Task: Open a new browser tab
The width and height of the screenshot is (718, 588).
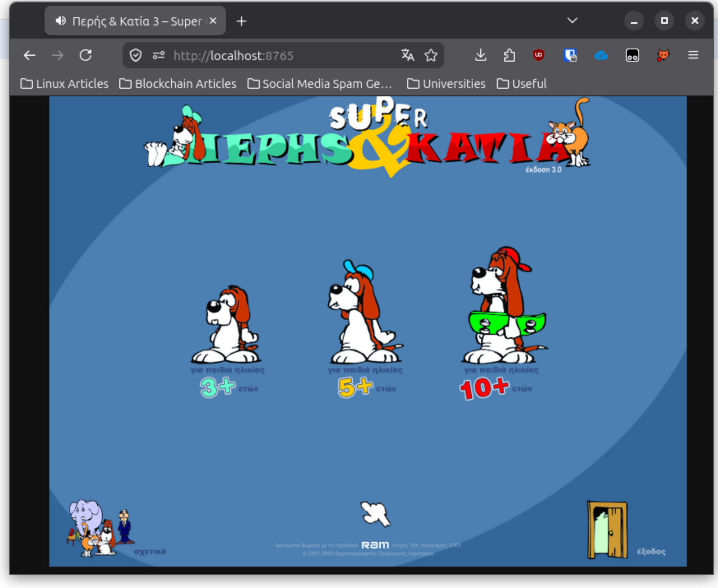Action: pyautogui.click(x=241, y=21)
